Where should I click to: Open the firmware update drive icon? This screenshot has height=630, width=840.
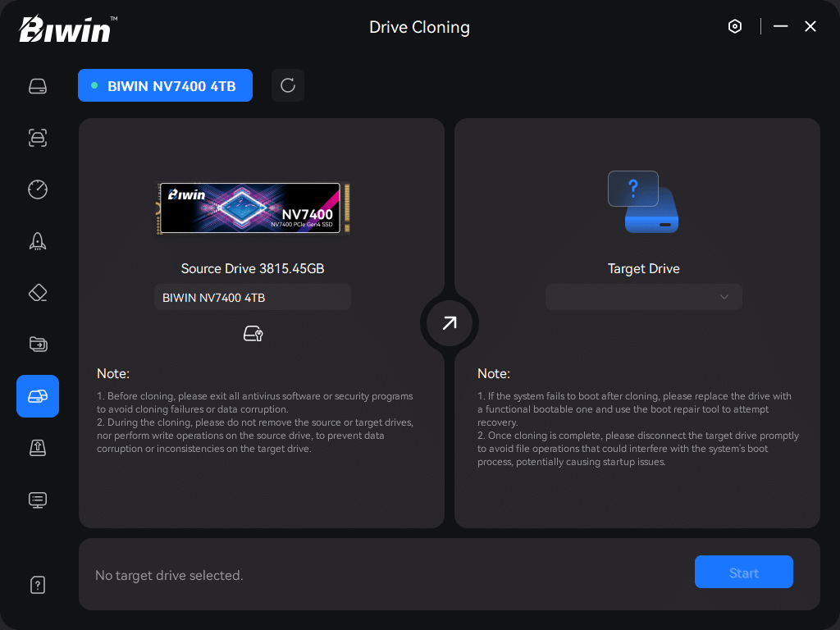[x=38, y=447]
